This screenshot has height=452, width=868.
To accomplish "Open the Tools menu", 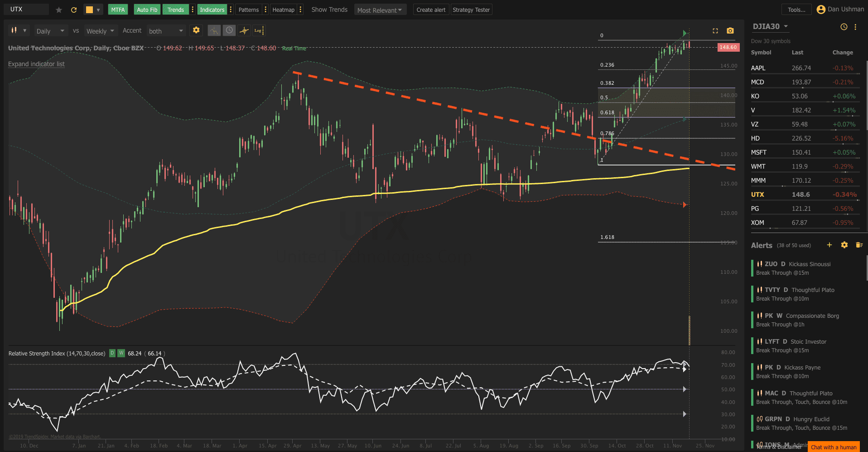I will click(x=796, y=10).
